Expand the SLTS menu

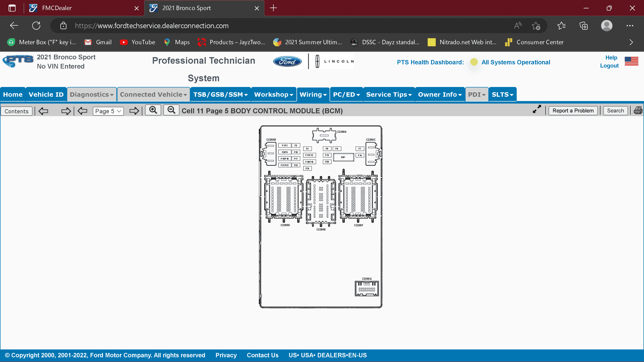click(x=503, y=94)
